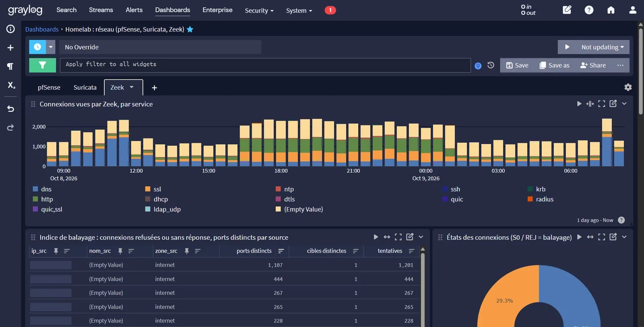Open the Zeek tab dropdown caret
The image size is (644, 327).
132,87
